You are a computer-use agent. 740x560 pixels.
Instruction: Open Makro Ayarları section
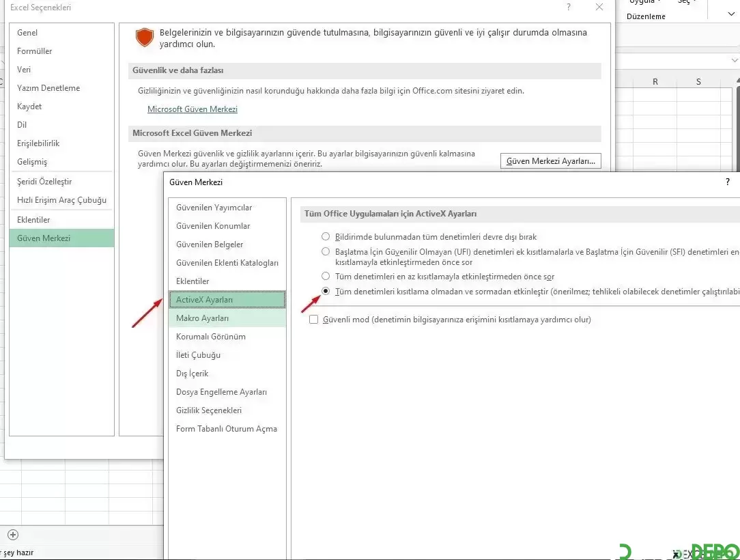pyautogui.click(x=227, y=318)
